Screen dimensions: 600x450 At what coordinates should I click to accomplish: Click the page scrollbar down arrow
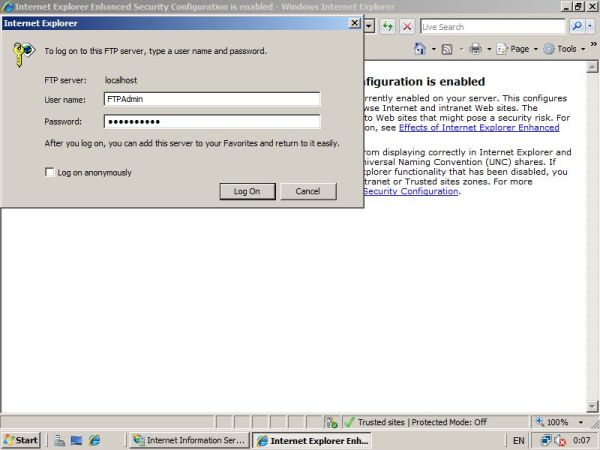point(592,406)
